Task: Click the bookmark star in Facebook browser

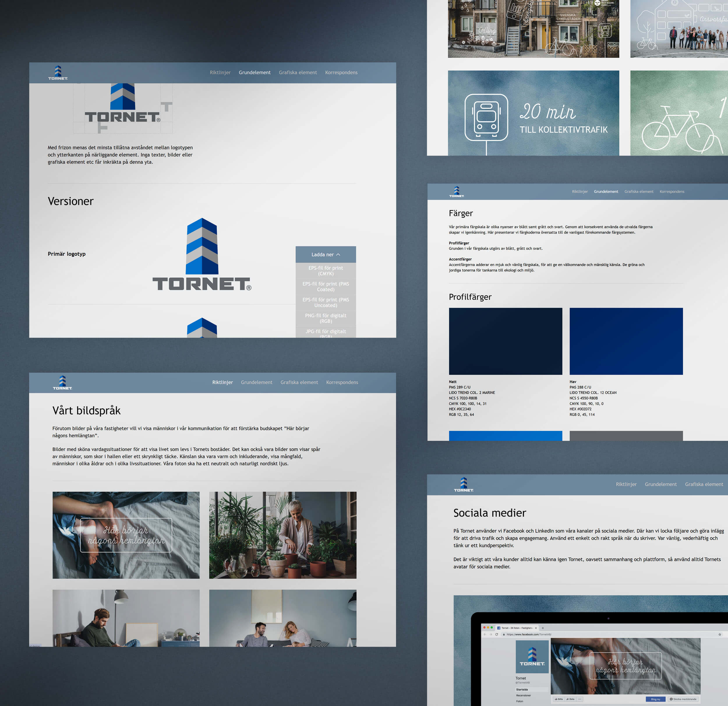Action: [720, 634]
